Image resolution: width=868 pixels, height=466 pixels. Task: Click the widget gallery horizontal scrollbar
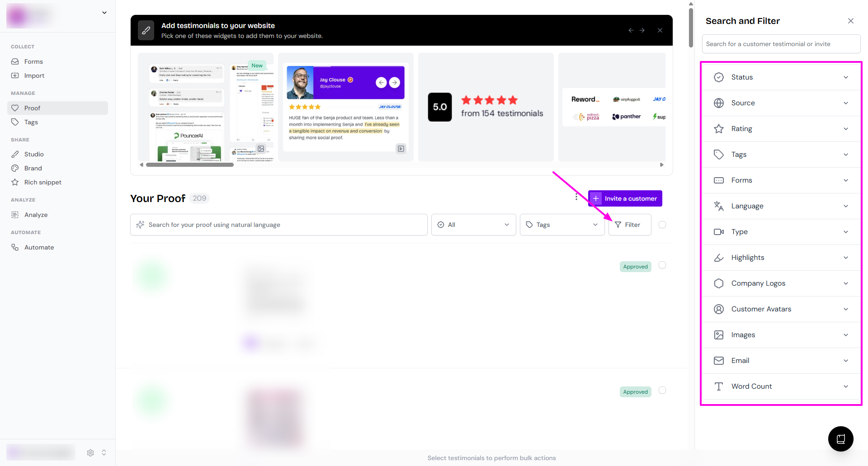(x=190, y=165)
